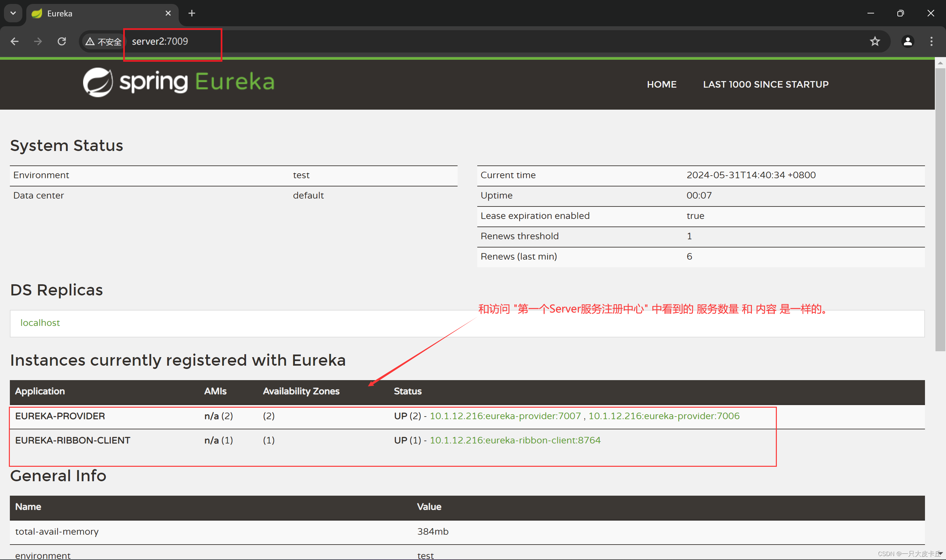Restore down the browser window
Screen dimensions: 946x560
click(x=900, y=13)
